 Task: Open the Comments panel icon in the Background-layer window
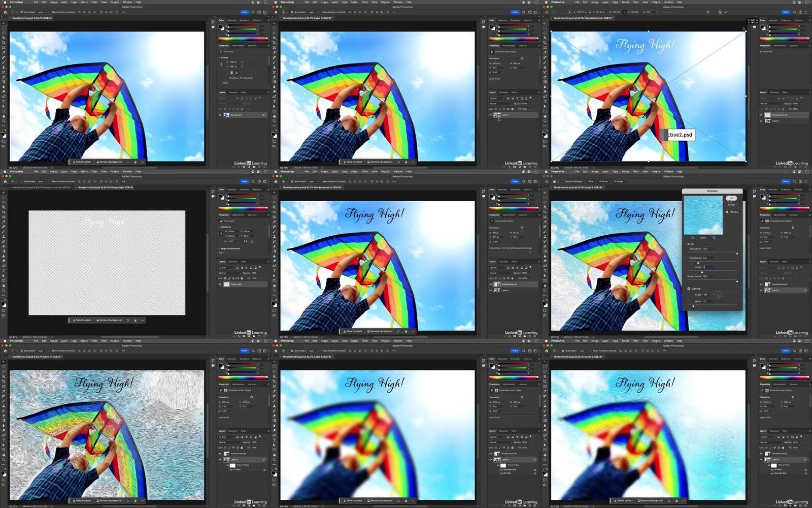coord(213,27)
